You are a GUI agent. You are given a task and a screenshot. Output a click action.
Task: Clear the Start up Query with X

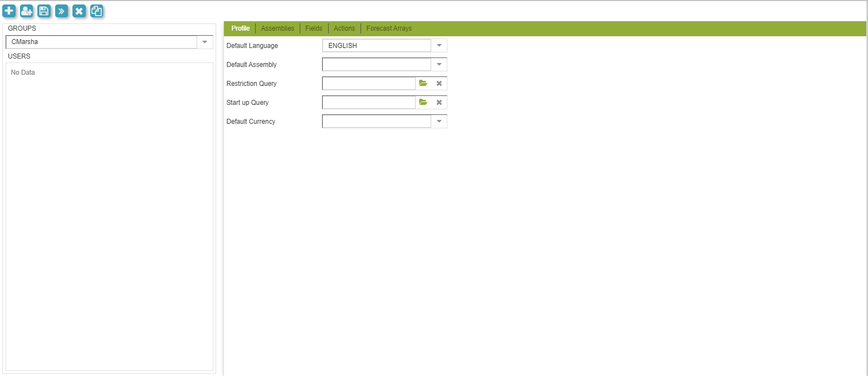(439, 103)
